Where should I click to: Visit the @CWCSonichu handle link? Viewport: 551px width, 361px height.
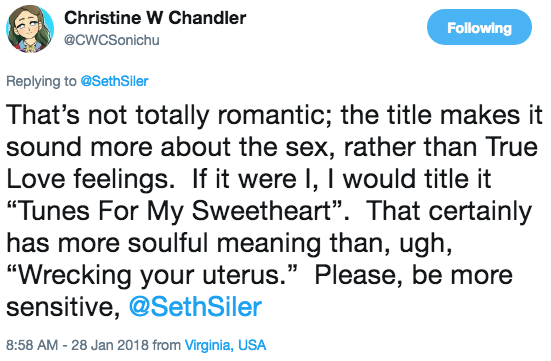[x=111, y=40]
